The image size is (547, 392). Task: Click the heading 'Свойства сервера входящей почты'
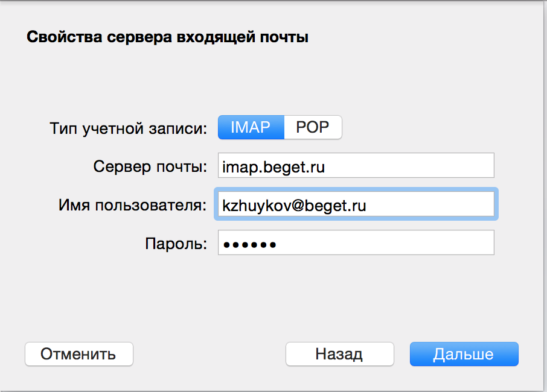(167, 37)
